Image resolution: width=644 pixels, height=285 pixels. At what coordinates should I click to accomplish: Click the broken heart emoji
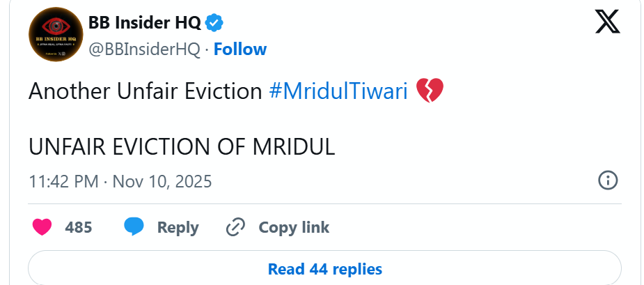(x=429, y=91)
